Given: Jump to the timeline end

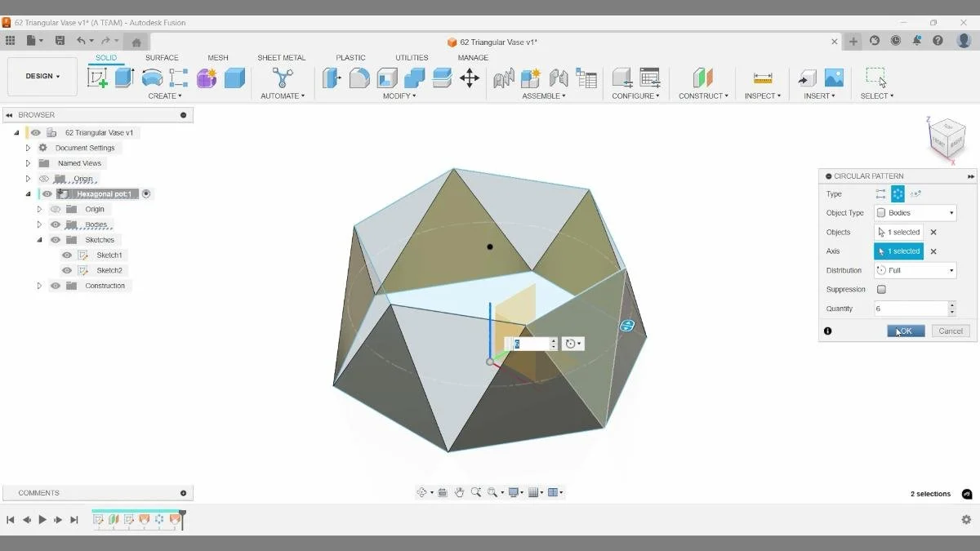Looking at the screenshot, I should pyautogui.click(x=74, y=519).
